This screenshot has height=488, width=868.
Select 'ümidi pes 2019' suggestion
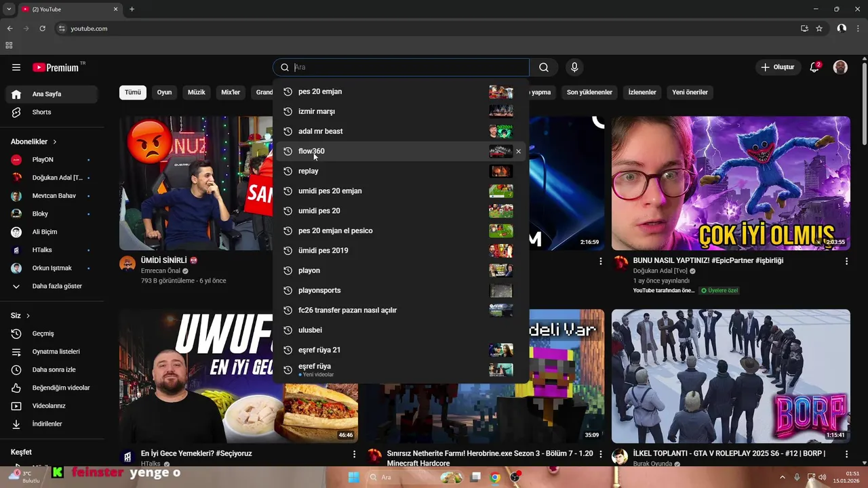tap(400, 251)
